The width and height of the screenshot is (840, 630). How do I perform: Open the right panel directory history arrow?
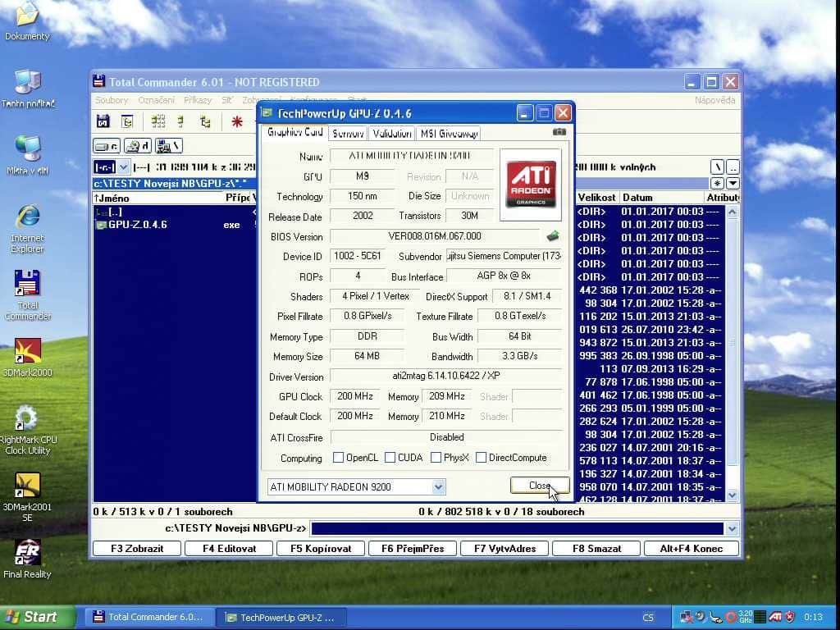[x=733, y=183]
